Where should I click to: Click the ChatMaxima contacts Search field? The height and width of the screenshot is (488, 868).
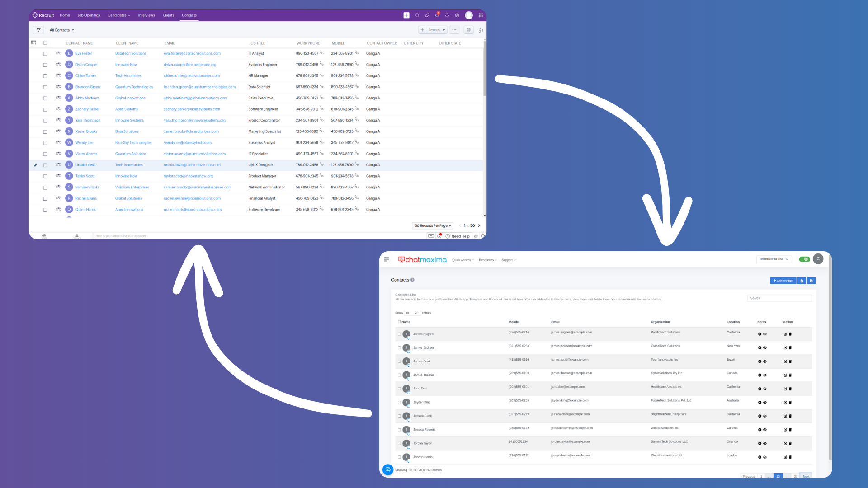[779, 298]
